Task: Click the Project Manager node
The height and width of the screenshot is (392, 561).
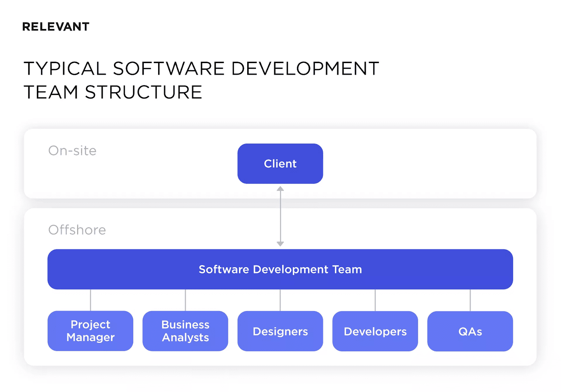Action: tap(90, 331)
